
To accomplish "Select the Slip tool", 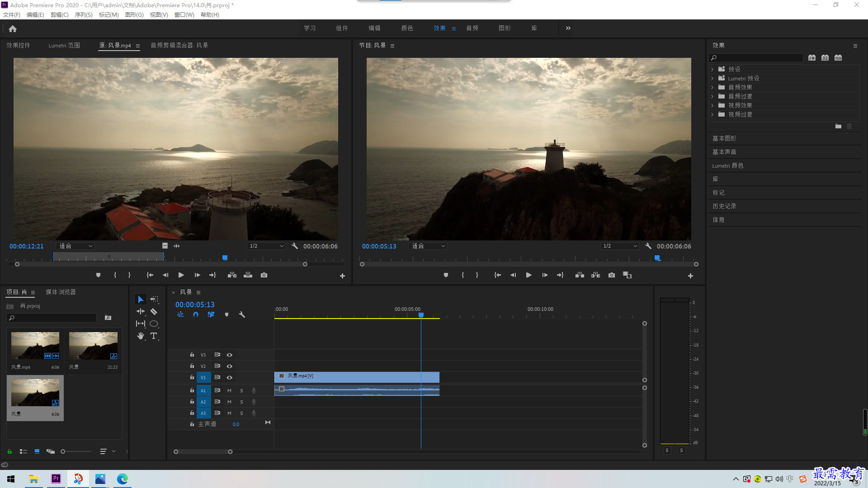I will point(141,324).
